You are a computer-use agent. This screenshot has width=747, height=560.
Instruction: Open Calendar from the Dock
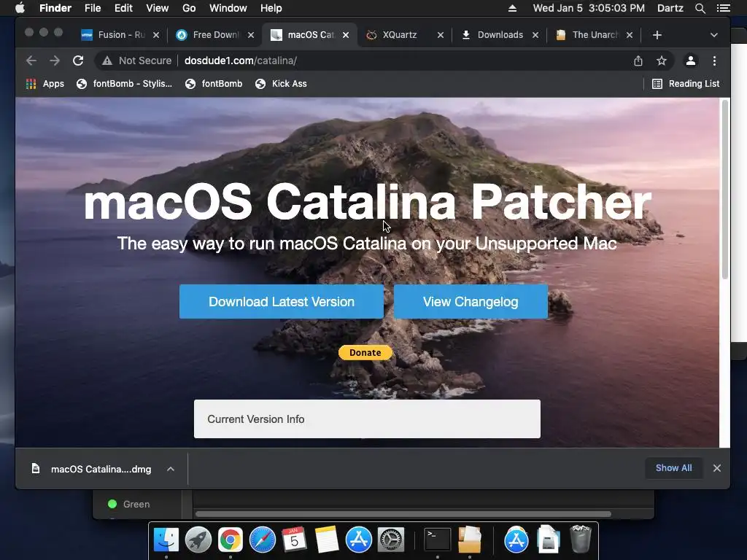[294, 540]
